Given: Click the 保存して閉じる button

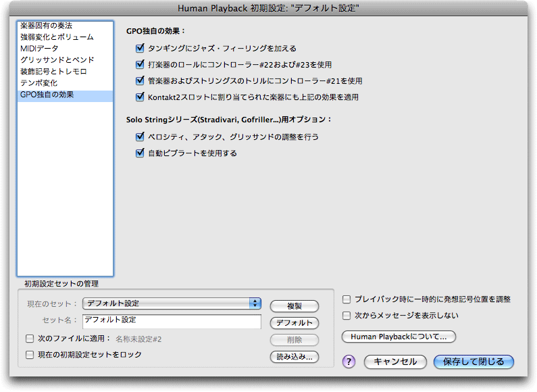Looking at the screenshot, I should 474,362.
